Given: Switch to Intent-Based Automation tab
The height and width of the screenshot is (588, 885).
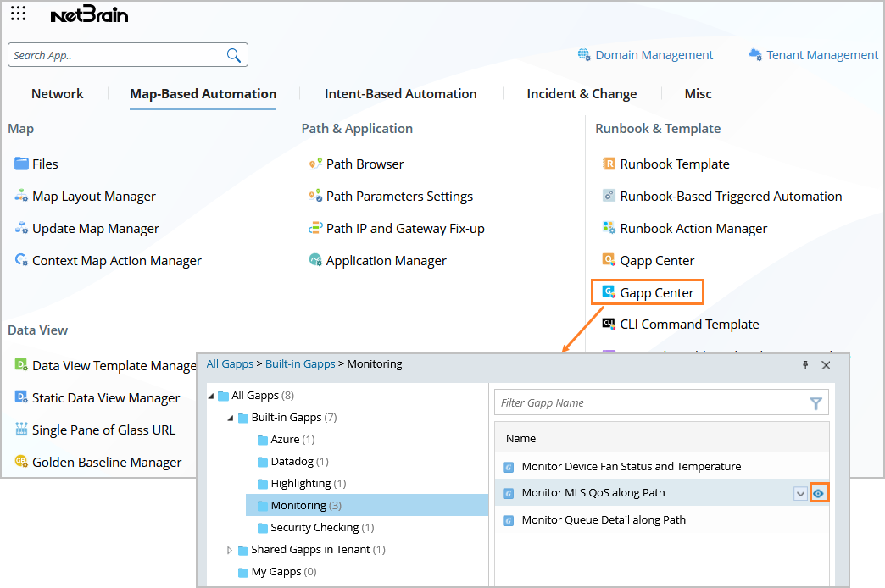Looking at the screenshot, I should pyautogui.click(x=400, y=94).
